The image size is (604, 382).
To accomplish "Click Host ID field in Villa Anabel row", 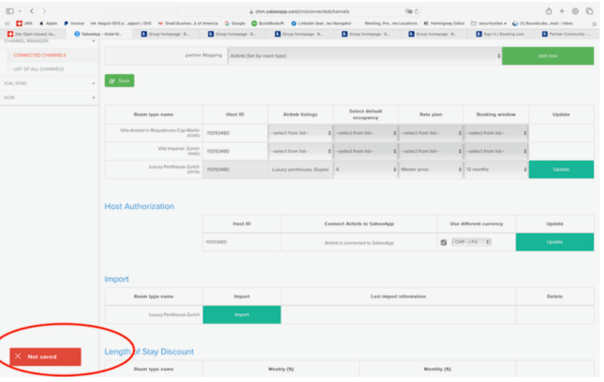I will point(235,133).
